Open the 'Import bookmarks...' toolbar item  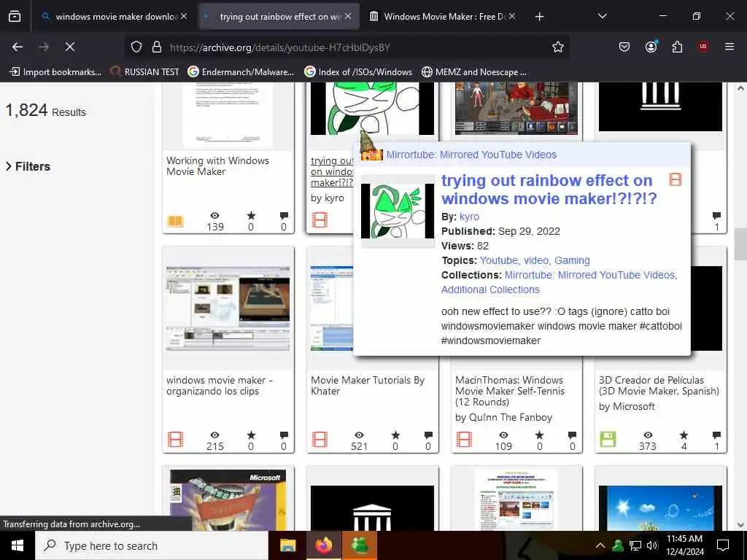(55, 72)
